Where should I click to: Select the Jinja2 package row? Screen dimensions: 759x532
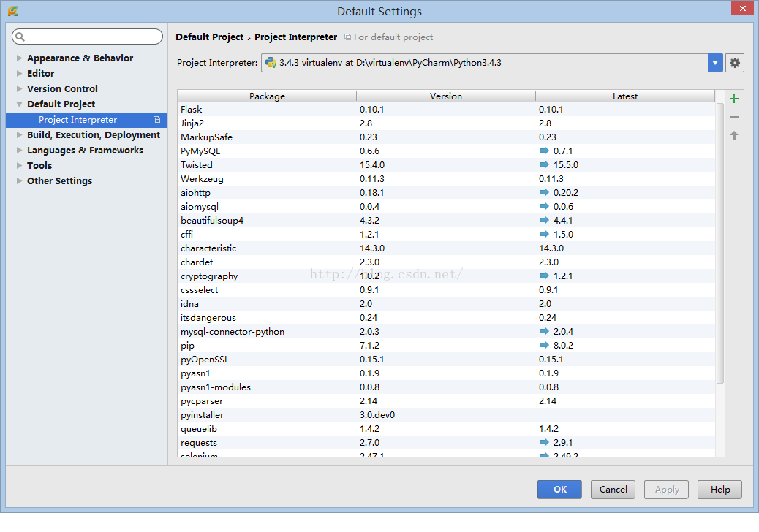point(446,123)
